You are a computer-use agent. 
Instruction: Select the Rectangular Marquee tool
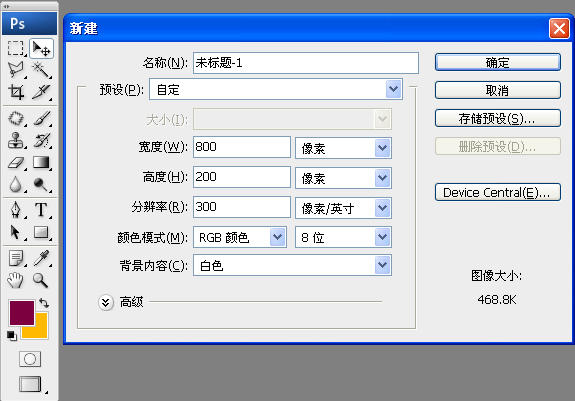(x=16, y=48)
